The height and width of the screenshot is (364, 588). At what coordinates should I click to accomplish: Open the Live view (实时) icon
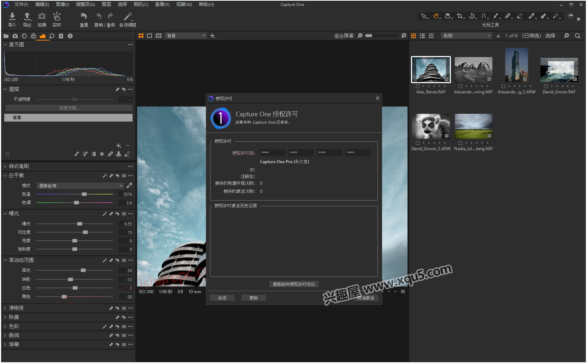pos(57,17)
